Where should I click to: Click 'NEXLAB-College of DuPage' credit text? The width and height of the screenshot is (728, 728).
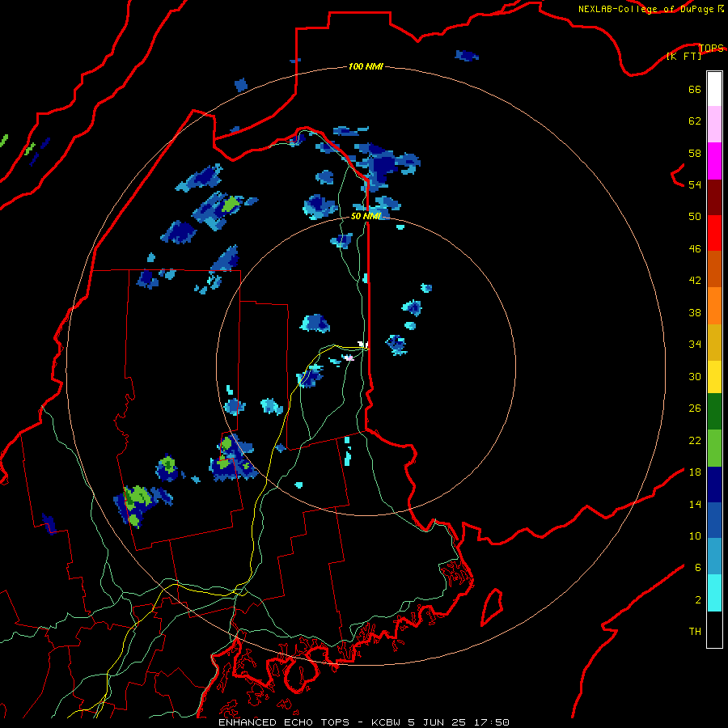646,9
